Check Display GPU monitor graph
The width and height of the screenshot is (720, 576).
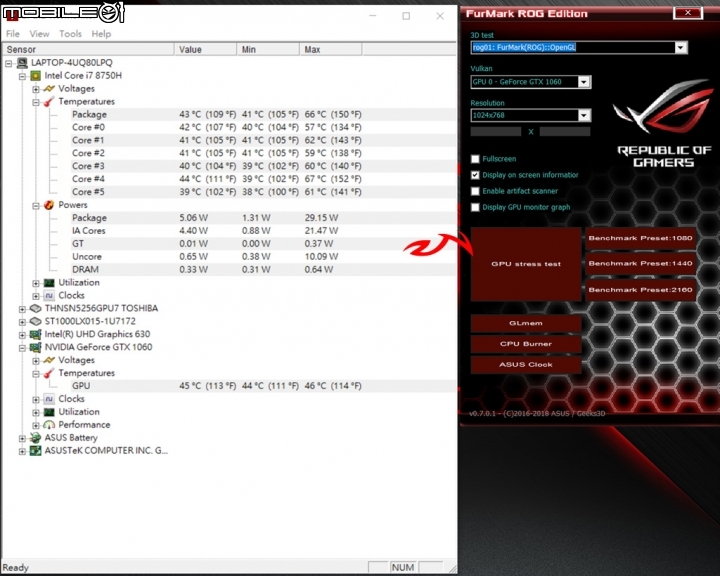[x=475, y=207]
